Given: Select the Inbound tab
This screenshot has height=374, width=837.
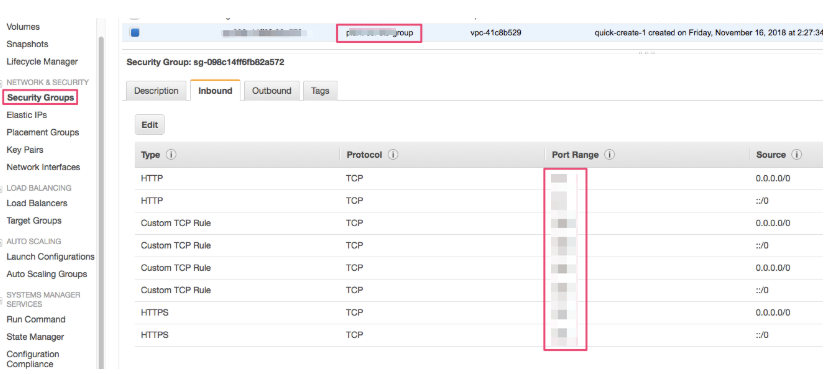Looking at the screenshot, I should [215, 91].
